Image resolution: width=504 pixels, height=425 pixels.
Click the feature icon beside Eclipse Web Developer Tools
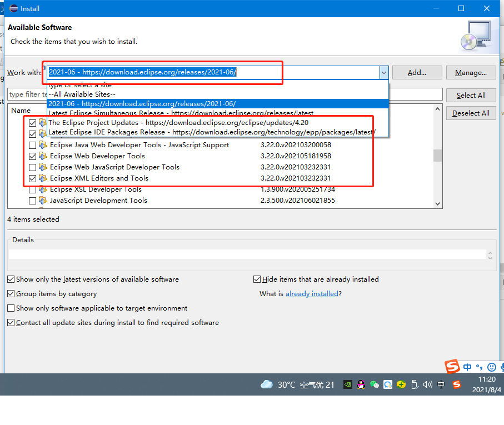[x=43, y=156]
